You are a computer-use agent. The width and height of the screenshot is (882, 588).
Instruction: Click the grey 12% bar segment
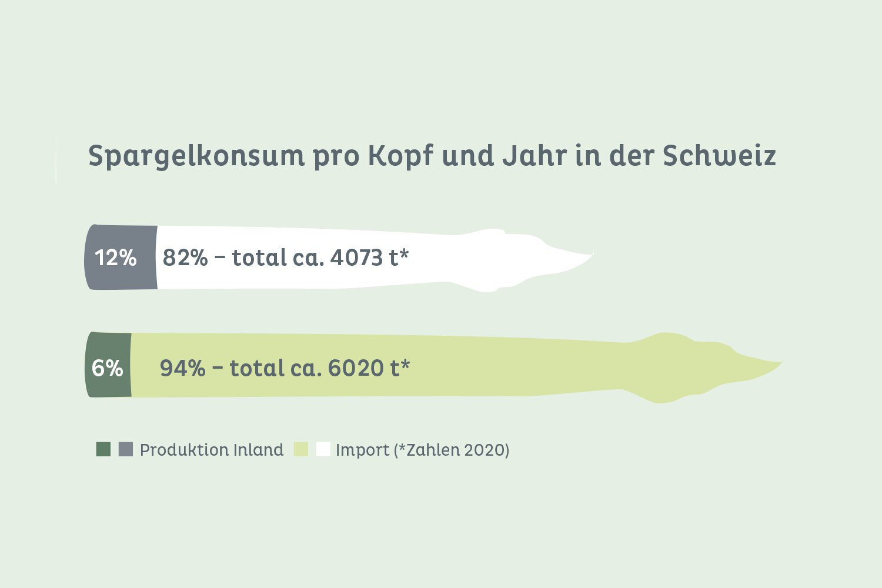pos(121,258)
